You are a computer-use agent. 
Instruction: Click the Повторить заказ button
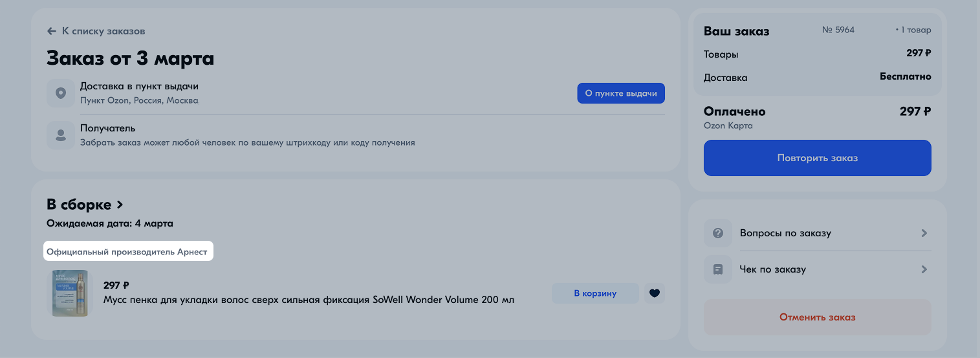[x=818, y=158]
